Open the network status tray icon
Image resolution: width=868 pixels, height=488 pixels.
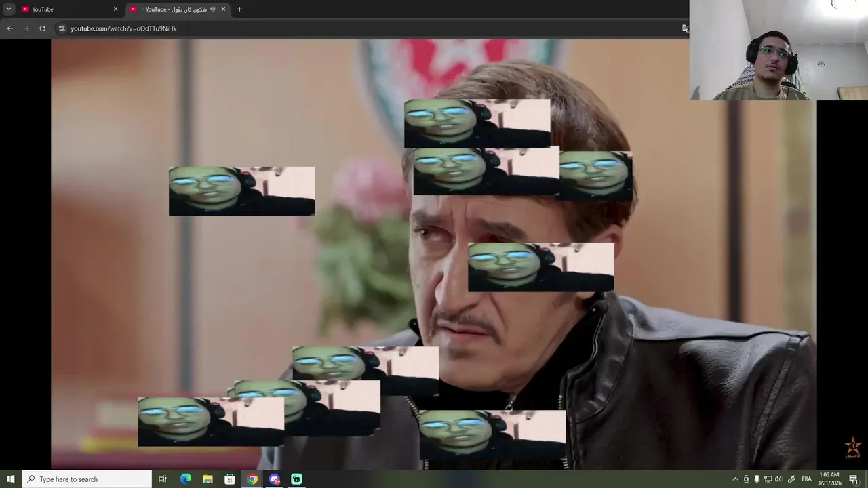(x=768, y=479)
